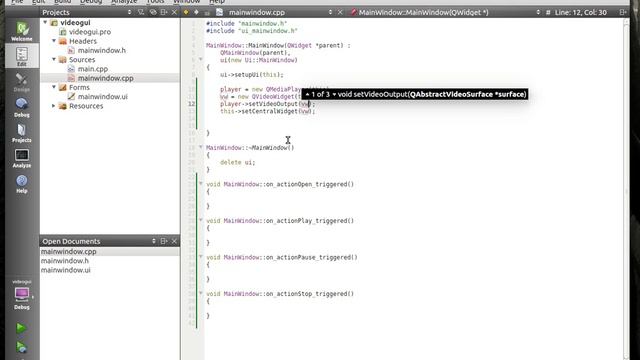
Task: Split the editor view
Action: 623,12
